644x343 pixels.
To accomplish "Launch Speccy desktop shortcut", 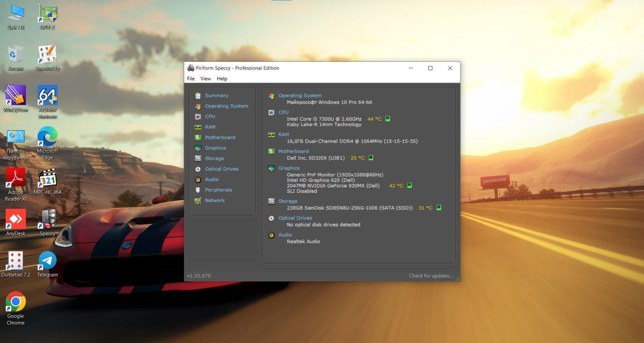I will tap(48, 223).
